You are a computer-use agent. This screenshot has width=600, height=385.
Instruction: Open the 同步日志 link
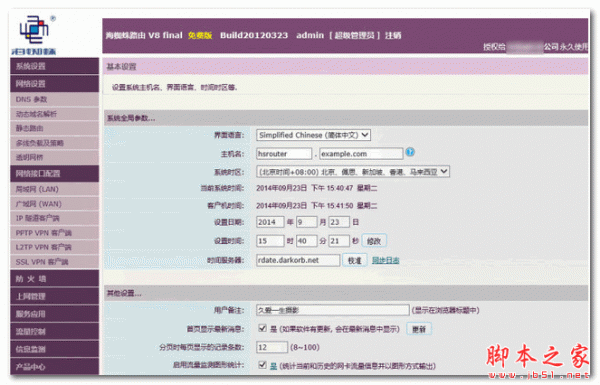click(x=385, y=260)
